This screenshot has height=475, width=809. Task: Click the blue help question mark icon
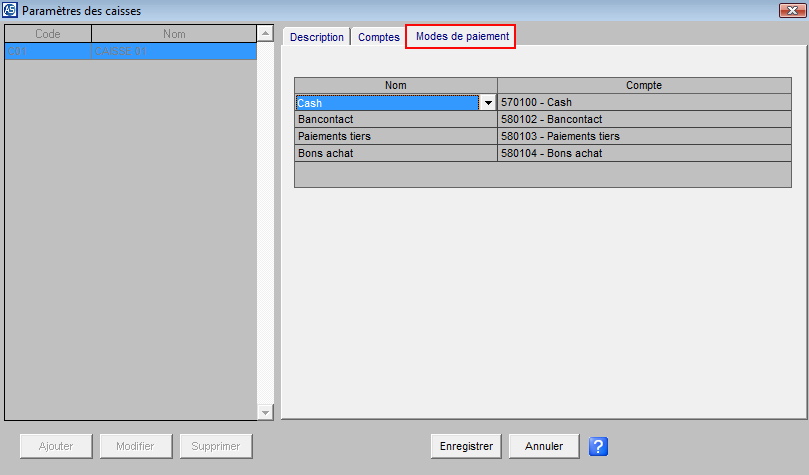click(x=598, y=446)
